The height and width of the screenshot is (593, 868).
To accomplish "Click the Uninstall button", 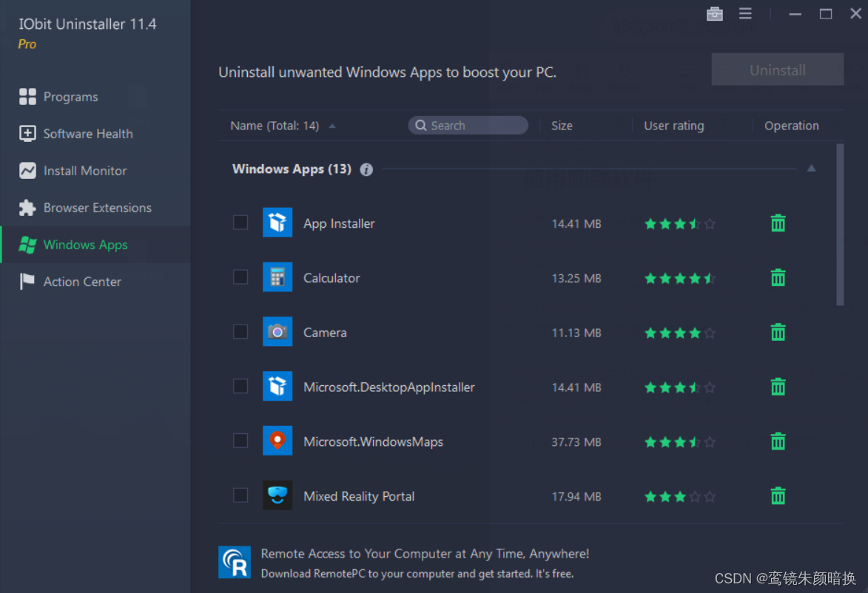I will 777,70.
